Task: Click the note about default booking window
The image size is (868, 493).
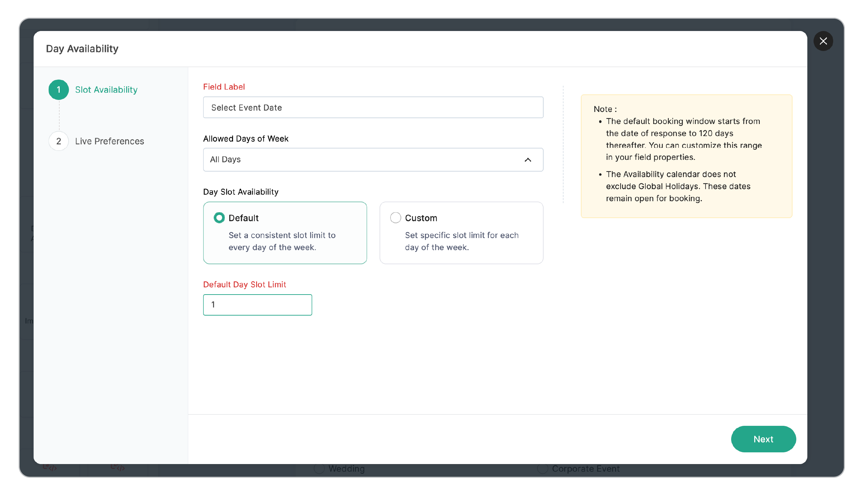Action: pyautogui.click(x=684, y=139)
